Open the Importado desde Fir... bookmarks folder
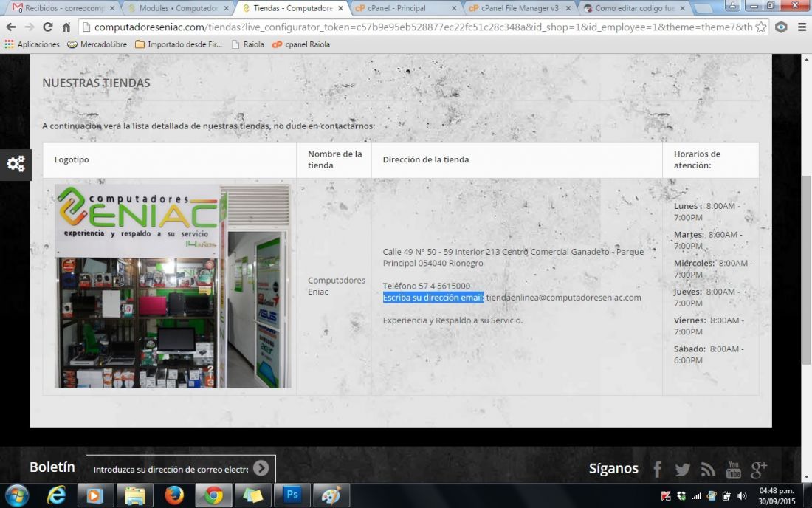This screenshot has height=508, width=812. tap(178, 44)
